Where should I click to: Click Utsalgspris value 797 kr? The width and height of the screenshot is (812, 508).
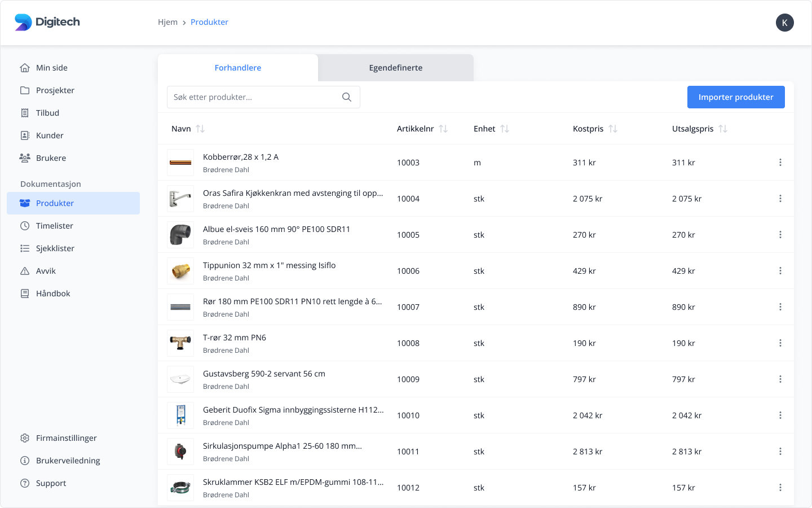[683, 379]
